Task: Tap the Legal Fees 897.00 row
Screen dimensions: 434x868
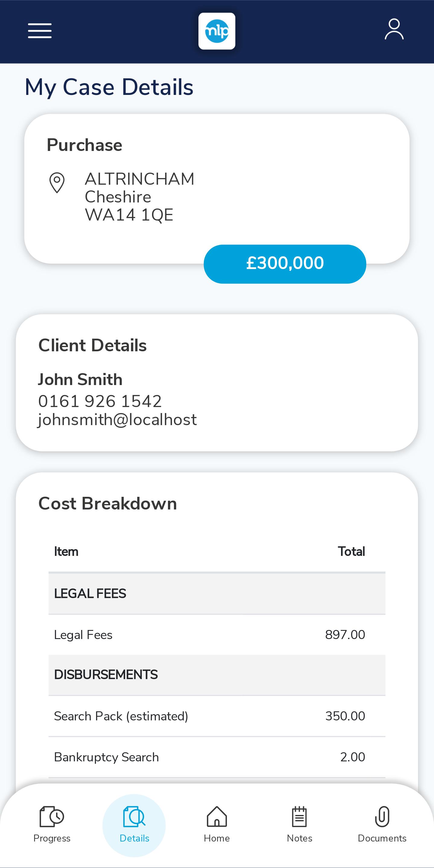Action: pyautogui.click(x=217, y=635)
